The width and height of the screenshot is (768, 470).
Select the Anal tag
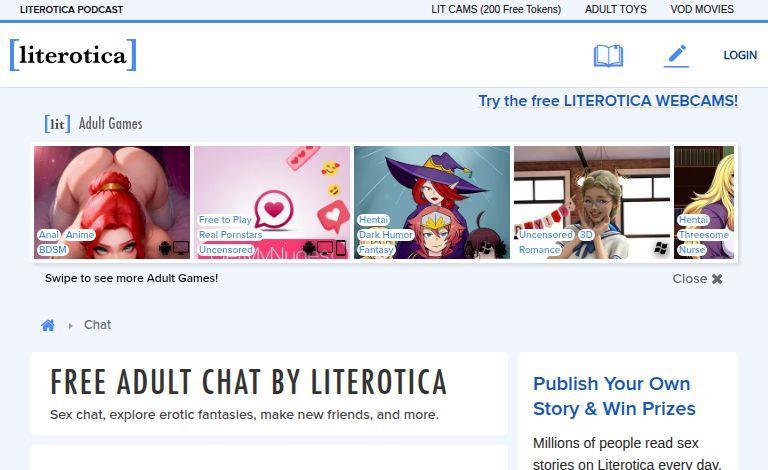pos(49,235)
